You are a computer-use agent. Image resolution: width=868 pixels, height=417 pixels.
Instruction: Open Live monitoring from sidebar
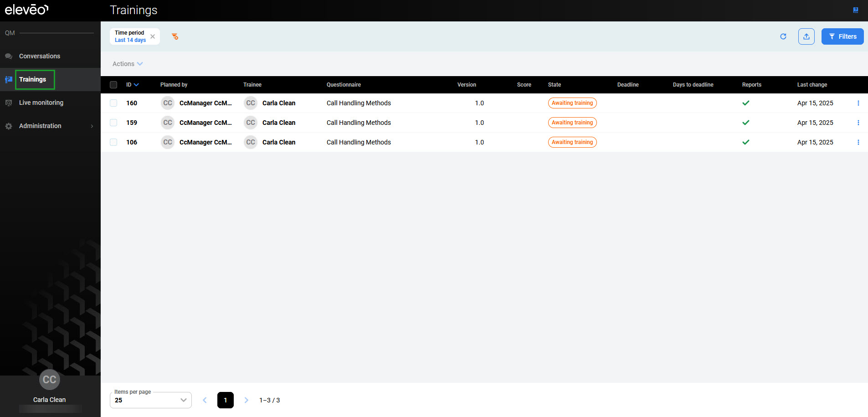click(x=41, y=103)
